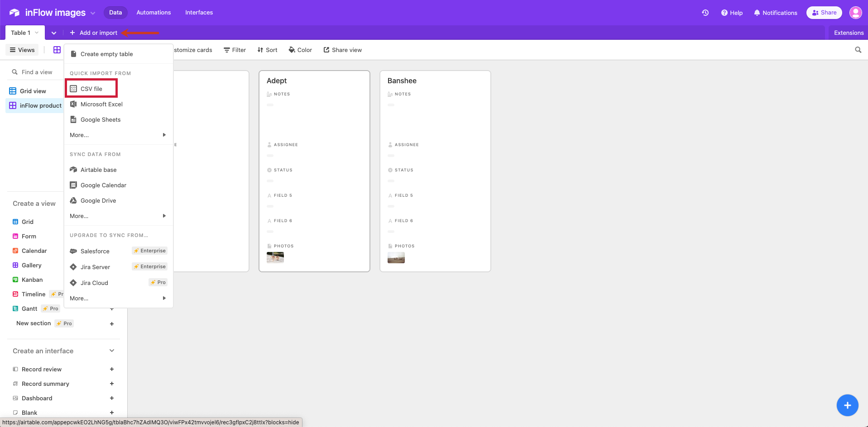Image resolution: width=868 pixels, height=427 pixels.
Task: Open the tables list chevron
Action: (x=54, y=33)
